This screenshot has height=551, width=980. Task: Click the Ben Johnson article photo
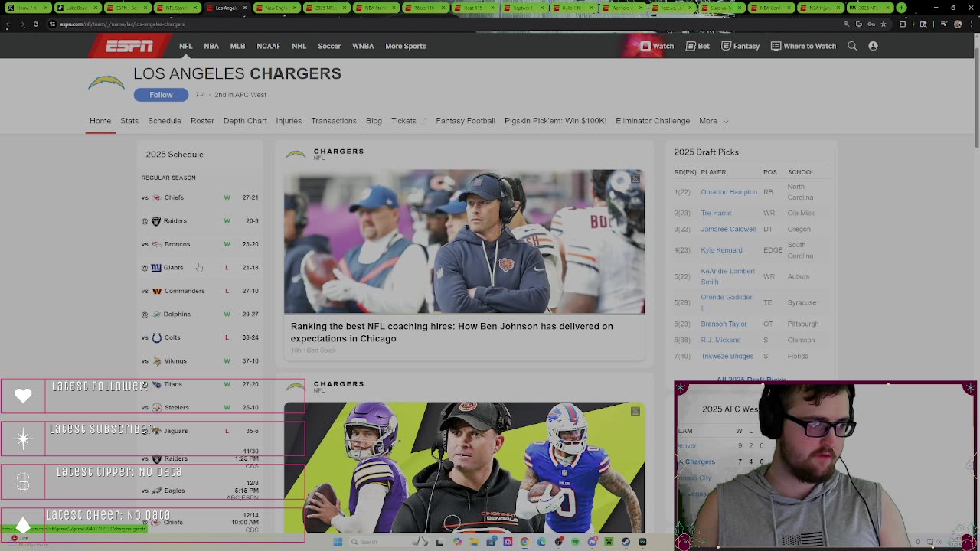coord(464,242)
